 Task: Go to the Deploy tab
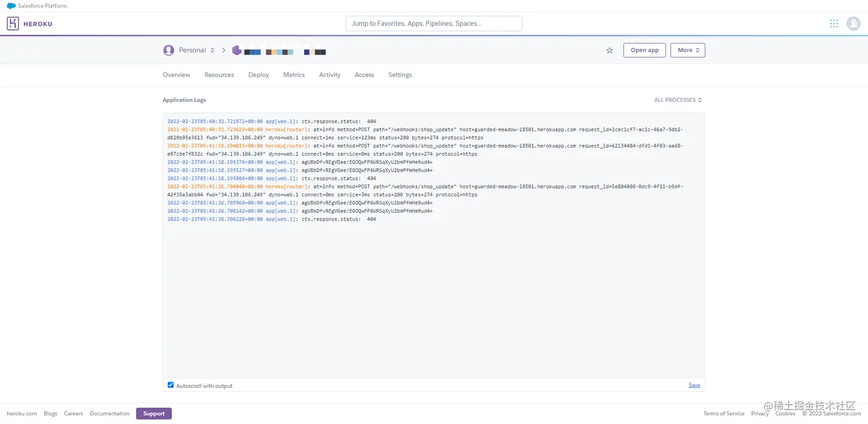pyautogui.click(x=259, y=75)
